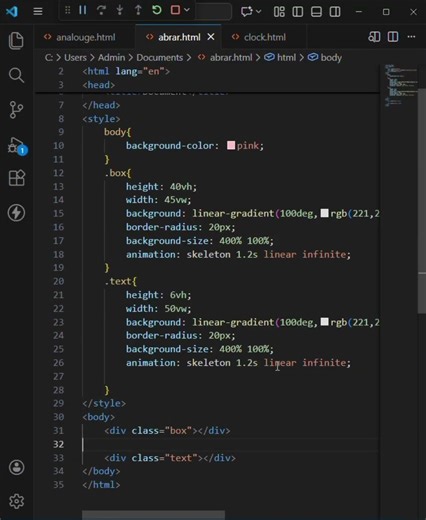Open Customize Layout control

click(279, 12)
